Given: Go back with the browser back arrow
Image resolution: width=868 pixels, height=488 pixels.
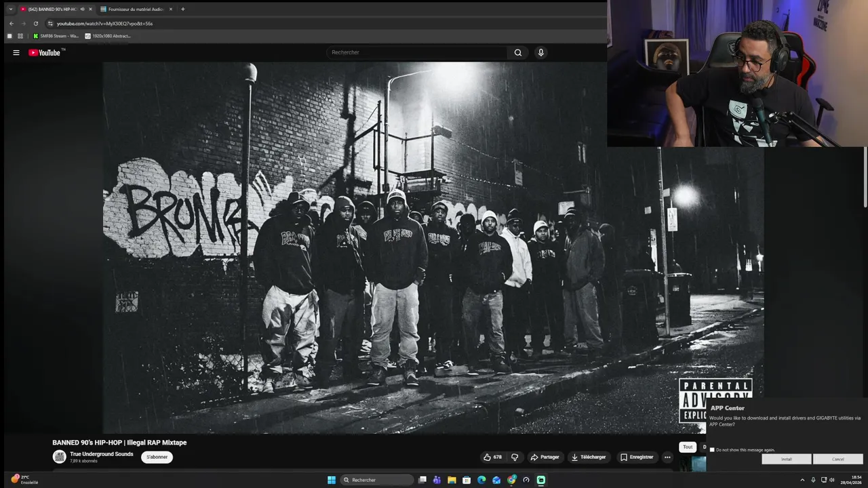Looking at the screenshot, I should [11, 23].
